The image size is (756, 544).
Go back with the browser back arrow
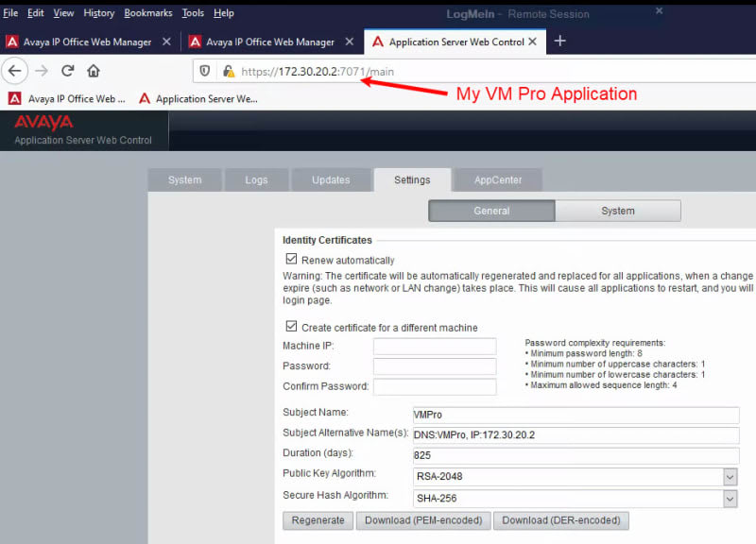(15, 71)
